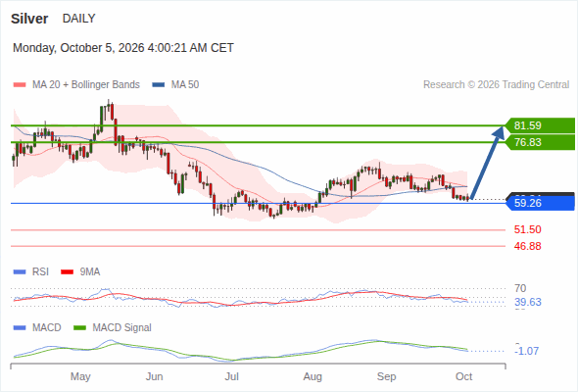Click the 9MA legend label
Screen dimensions: 578x392
point(90,272)
